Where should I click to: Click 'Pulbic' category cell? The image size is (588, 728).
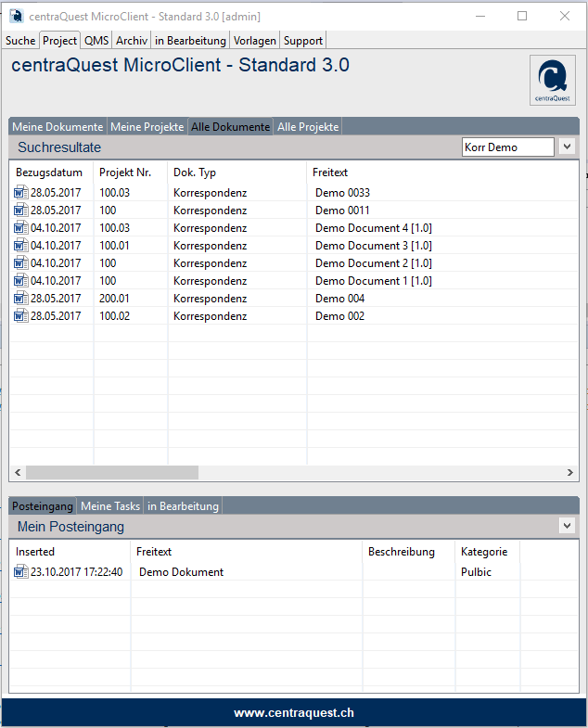pyautogui.click(x=476, y=571)
